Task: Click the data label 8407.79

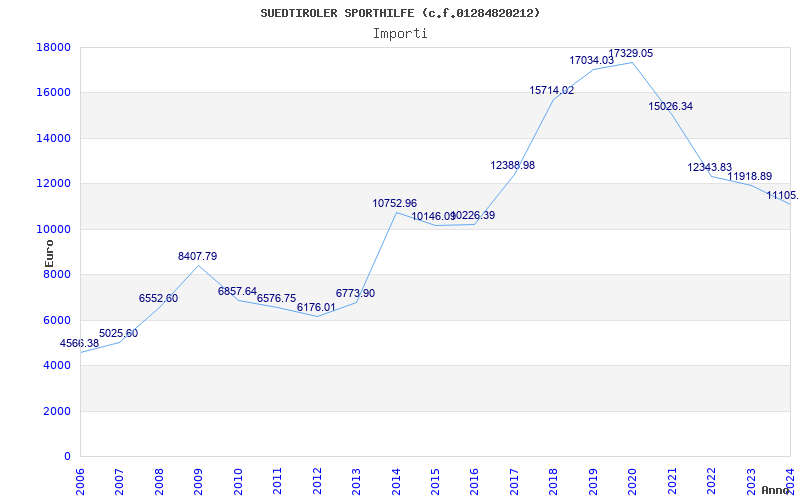Action: pos(197,256)
